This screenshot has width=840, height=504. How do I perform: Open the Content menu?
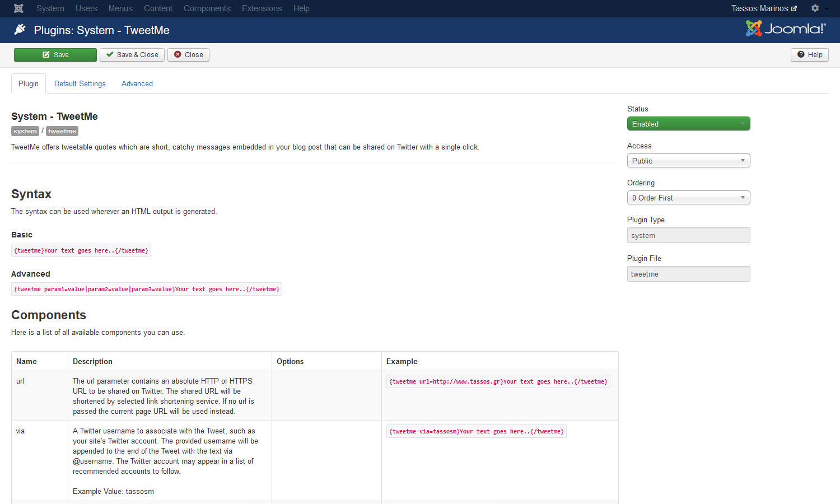point(158,8)
